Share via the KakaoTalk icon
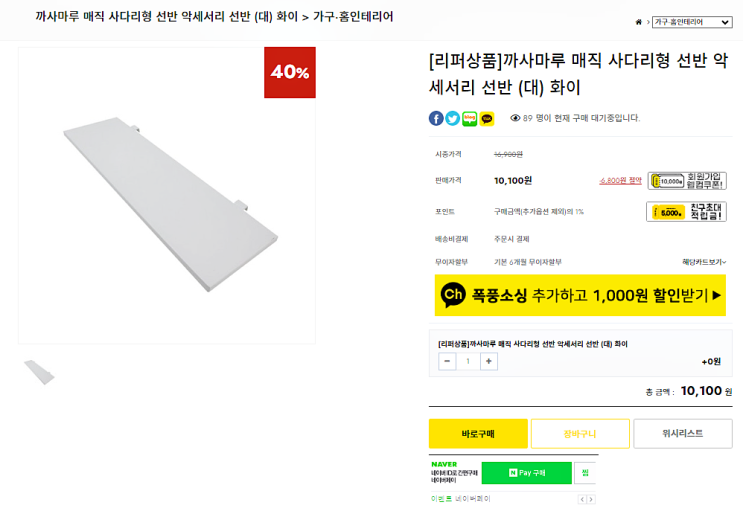The width and height of the screenshot is (743, 508). point(487,118)
